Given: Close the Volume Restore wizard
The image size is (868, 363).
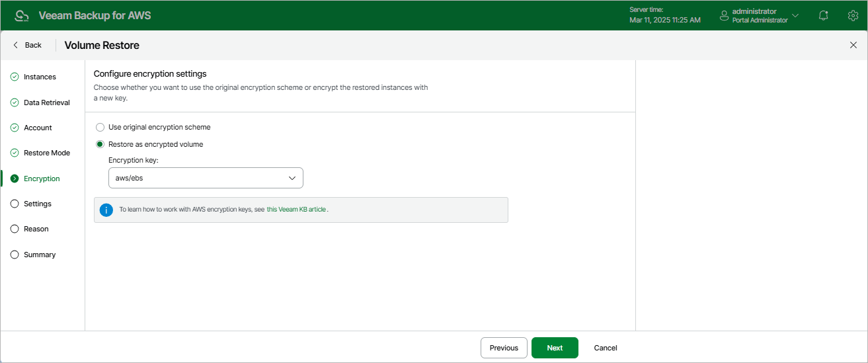Looking at the screenshot, I should point(853,45).
